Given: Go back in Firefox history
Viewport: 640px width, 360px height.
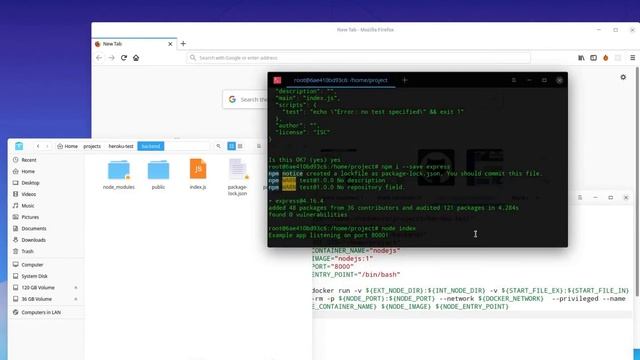Looking at the screenshot, I should coord(99,58).
